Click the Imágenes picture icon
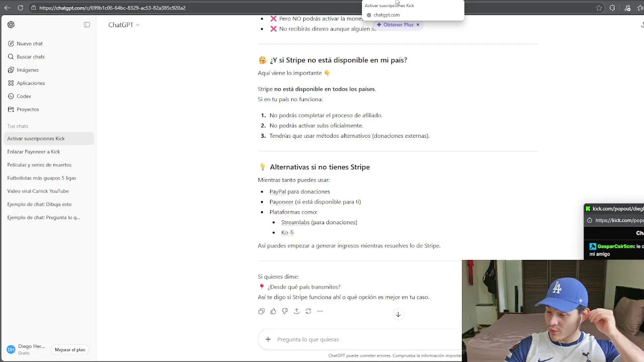Screen dimensions: 644x362 (x=11, y=70)
